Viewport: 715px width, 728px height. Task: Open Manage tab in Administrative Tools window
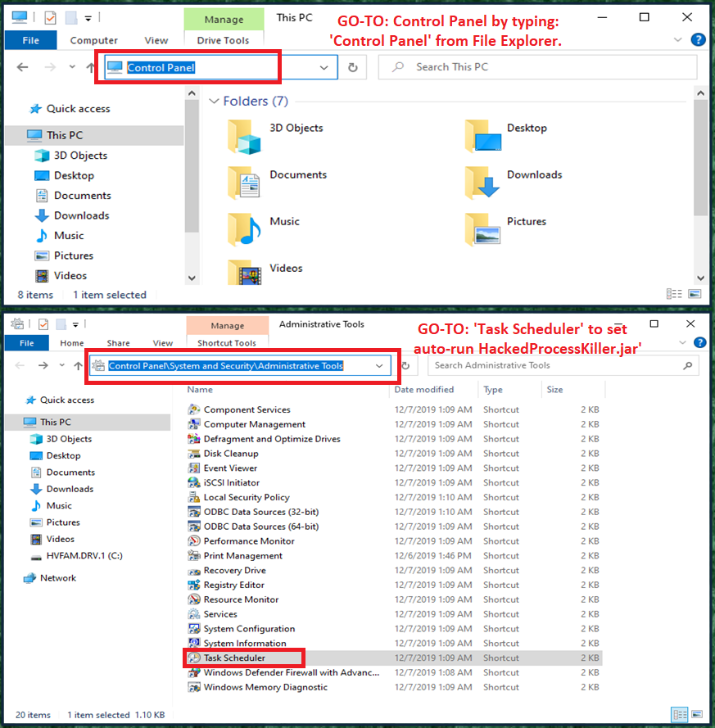pos(227,325)
